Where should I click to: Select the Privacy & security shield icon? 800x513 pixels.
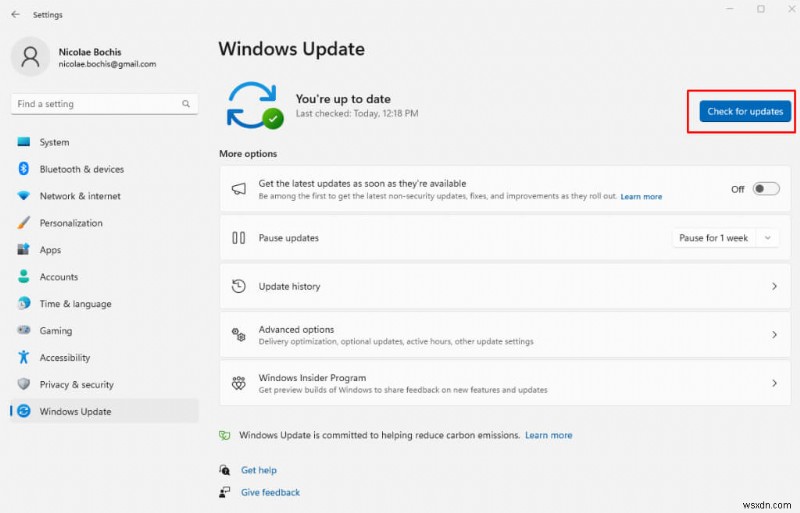click(x=23, y=384)
